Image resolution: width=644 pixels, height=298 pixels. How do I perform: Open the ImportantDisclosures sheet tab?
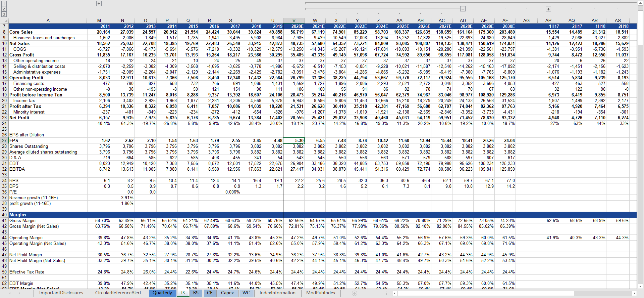click(x=61, y=293)
